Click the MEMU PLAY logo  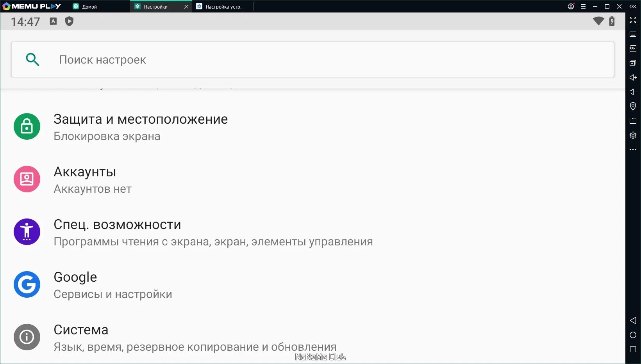coord(32,6)
